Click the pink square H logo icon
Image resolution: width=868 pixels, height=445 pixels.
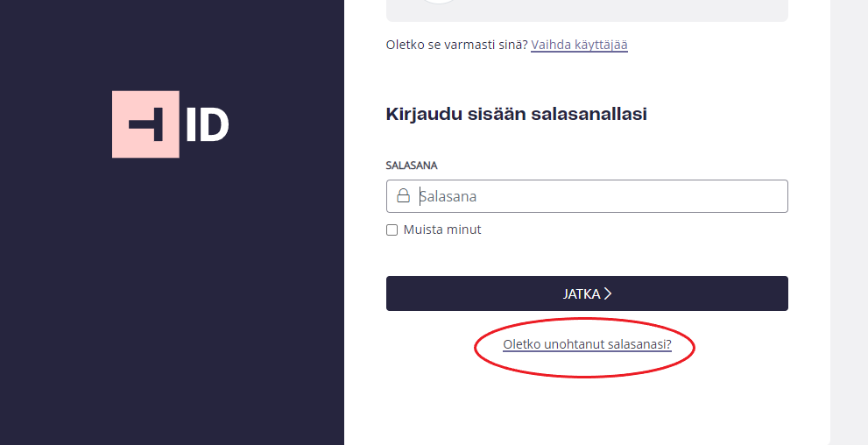(x=145, y=124)
